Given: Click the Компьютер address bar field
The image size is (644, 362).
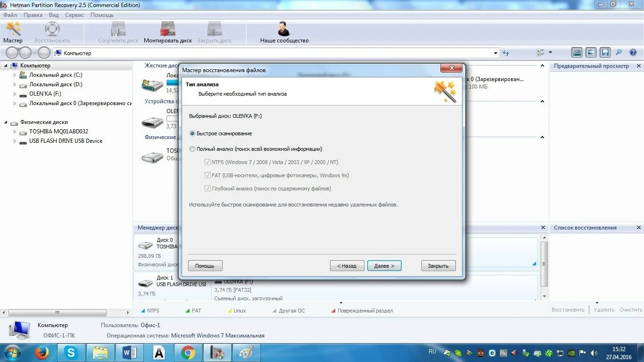Looking at the screenshot, I should coord(276,53).
